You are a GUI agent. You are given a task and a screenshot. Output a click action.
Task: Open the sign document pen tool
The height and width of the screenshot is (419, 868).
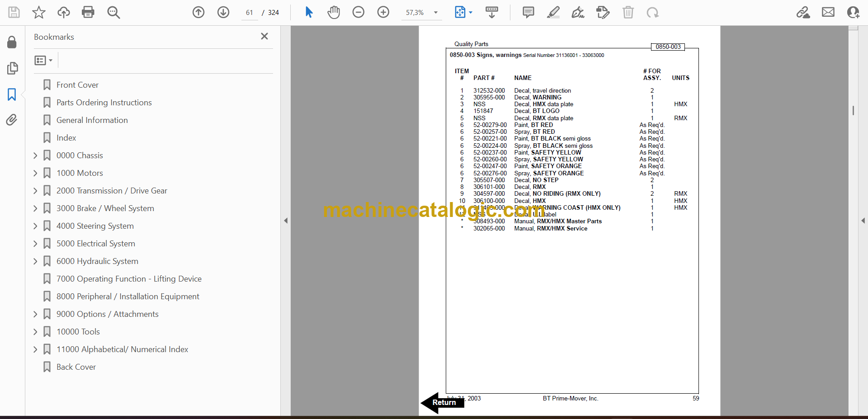[x=578, y=12]
